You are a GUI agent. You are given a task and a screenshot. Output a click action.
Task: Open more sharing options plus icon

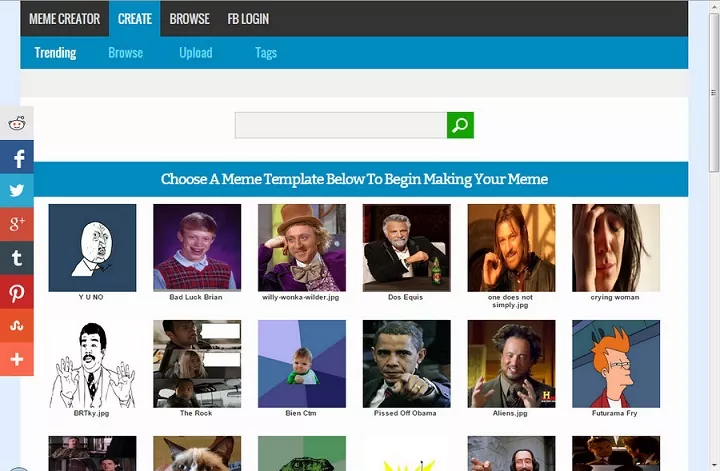pyautogui.click(x=17, y=359)
